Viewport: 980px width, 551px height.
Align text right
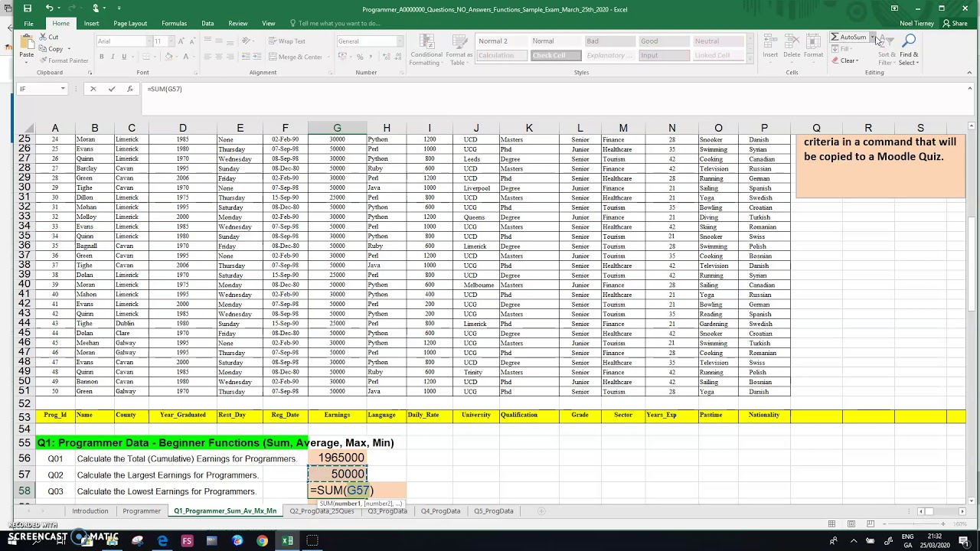click(x=230, y=57)
